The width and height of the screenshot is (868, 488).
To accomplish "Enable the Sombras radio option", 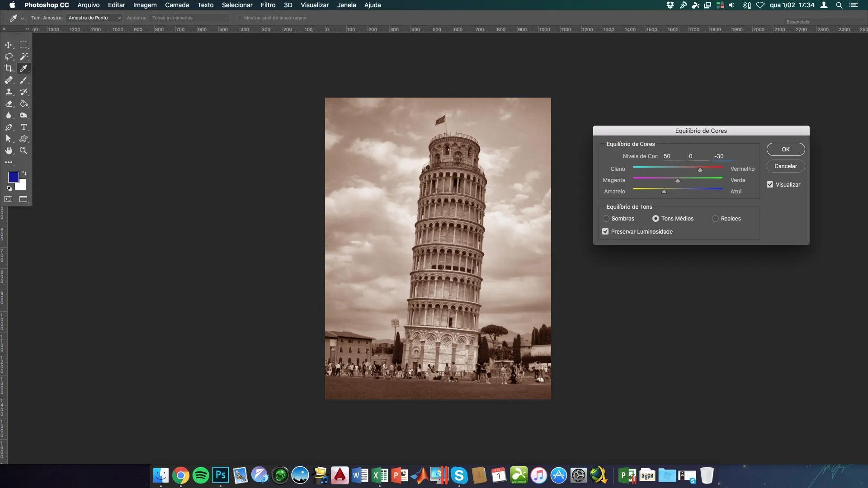I will [x=606, y=219].
